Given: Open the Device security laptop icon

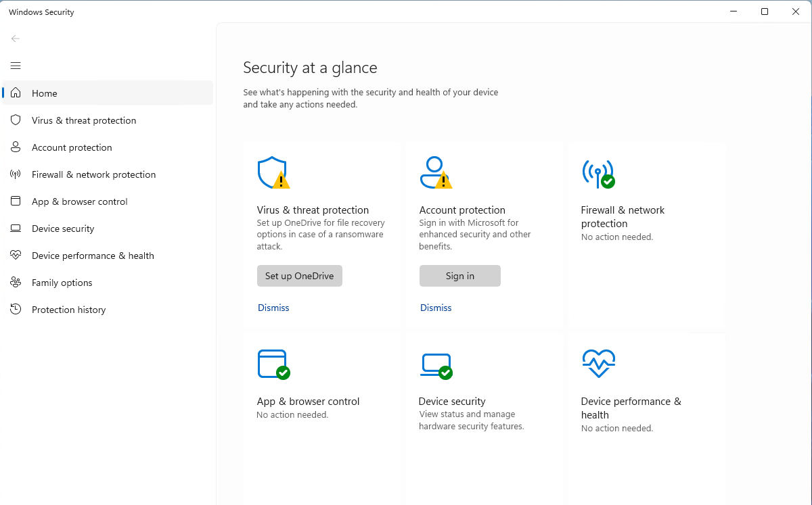Looking at the screenshot, I should click(435, 364).
